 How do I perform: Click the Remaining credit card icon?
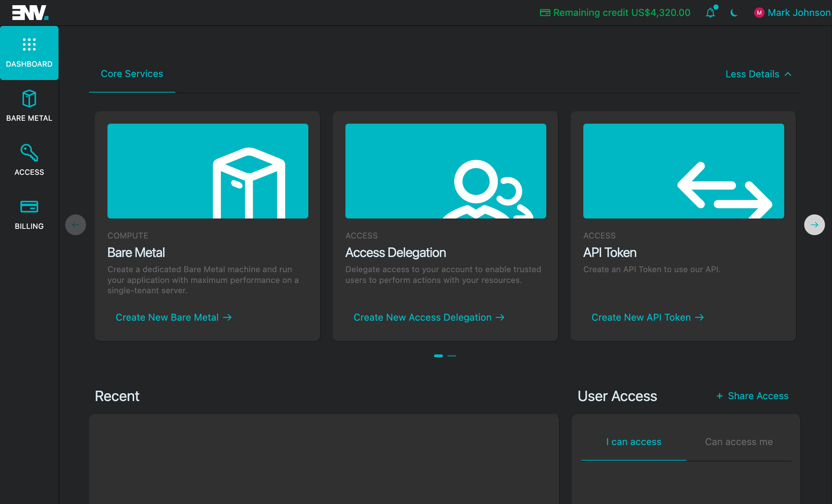[x=545, y=13]
